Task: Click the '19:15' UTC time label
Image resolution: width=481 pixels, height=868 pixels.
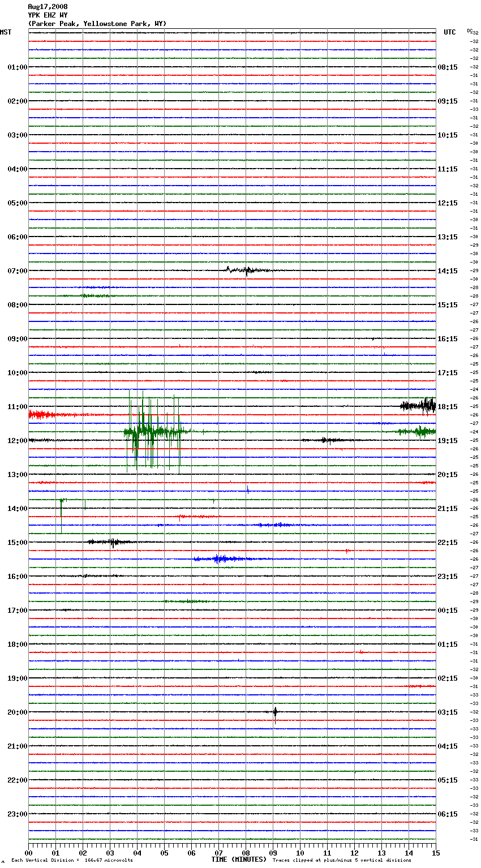Action: click(448, 441)
